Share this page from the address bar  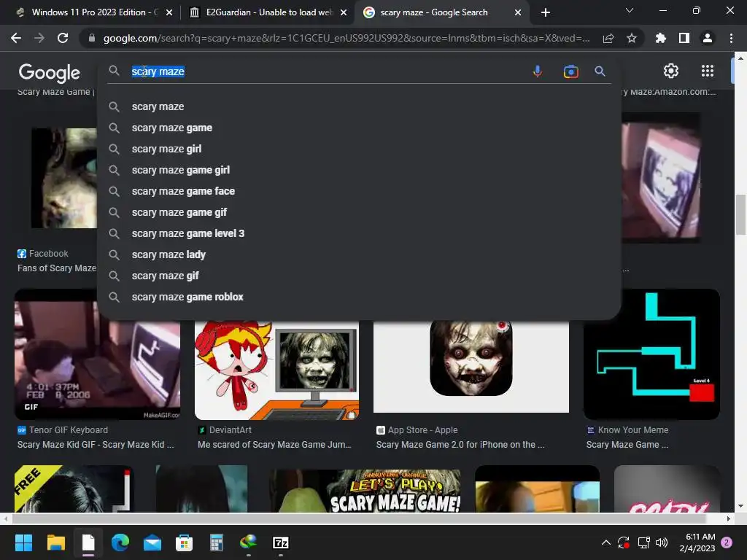[x=608, y=38]
